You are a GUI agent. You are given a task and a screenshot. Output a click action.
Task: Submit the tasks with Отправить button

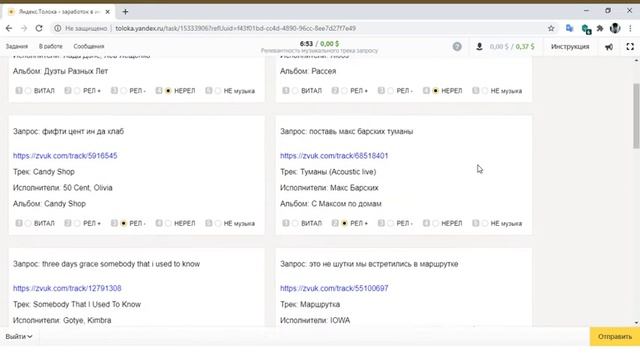(615, 337)
